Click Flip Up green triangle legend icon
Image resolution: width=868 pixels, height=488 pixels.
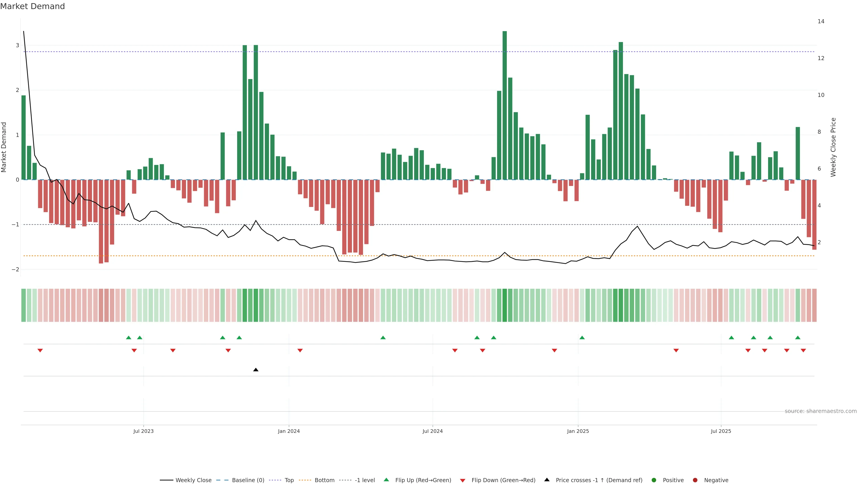pos(387,480)
